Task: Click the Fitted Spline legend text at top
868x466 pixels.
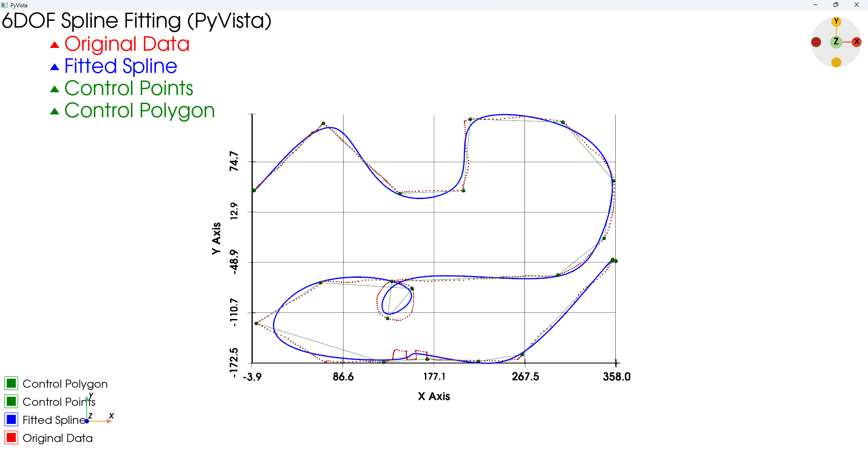Action: (121, 66)
